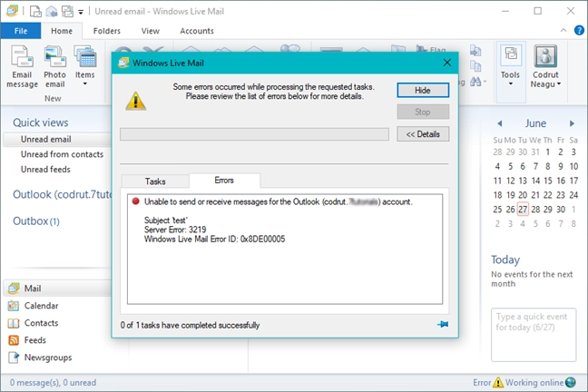The width and height of the screenshot is (588, 392).
Task: Hide the error dialog with Hide button
Action: tap(423, 91)
